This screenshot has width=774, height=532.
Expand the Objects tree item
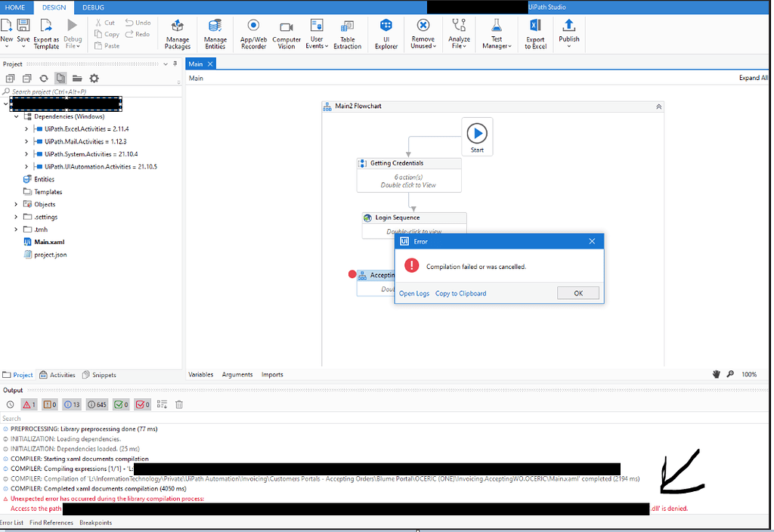coord(15,204)
